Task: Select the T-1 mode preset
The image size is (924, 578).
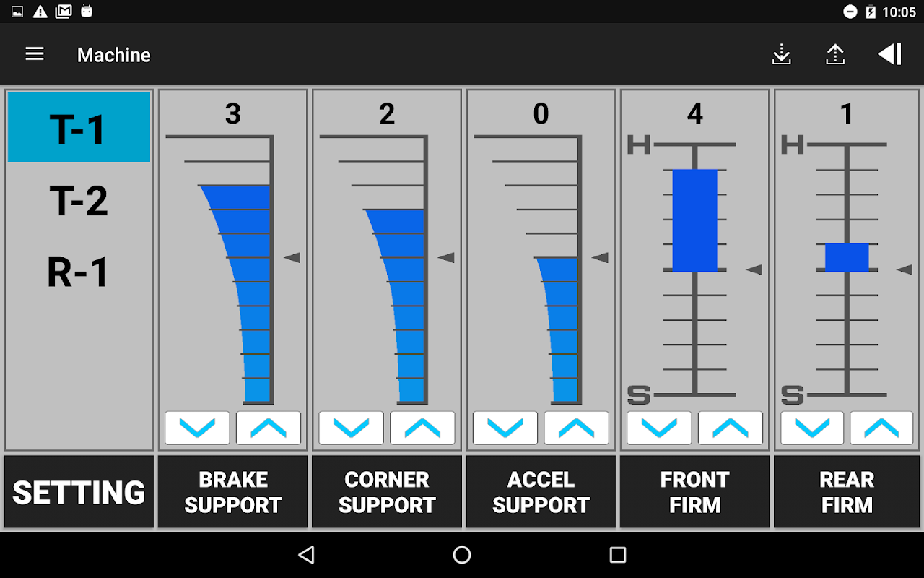Action: (x=79, y=127)
